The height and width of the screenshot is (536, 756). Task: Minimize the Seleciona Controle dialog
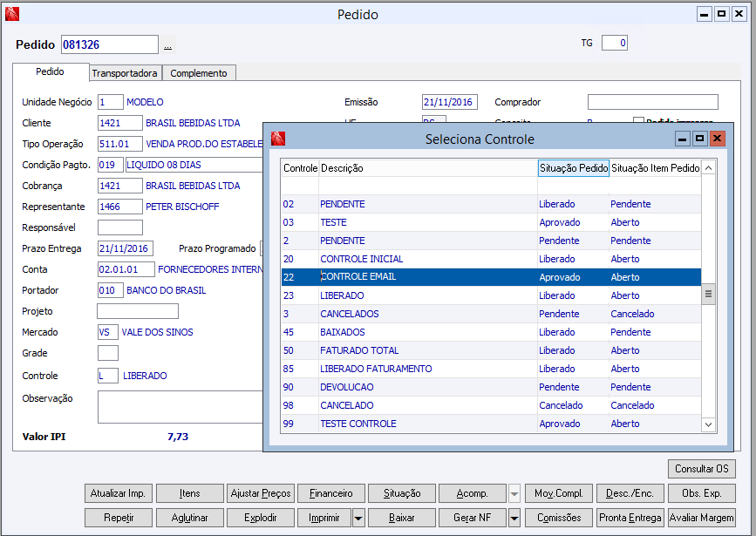683,139
